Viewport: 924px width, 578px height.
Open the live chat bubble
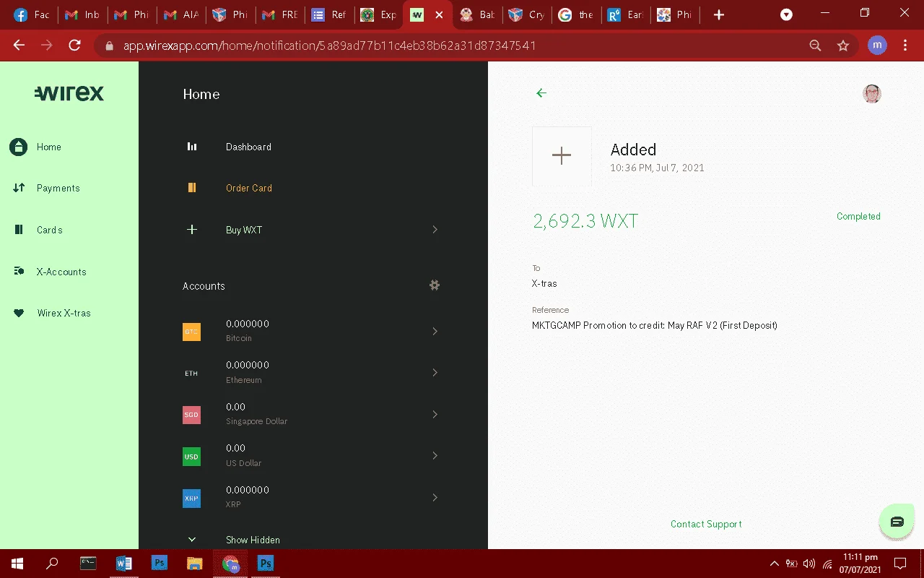pyautogui.click(x=897, y=522)
